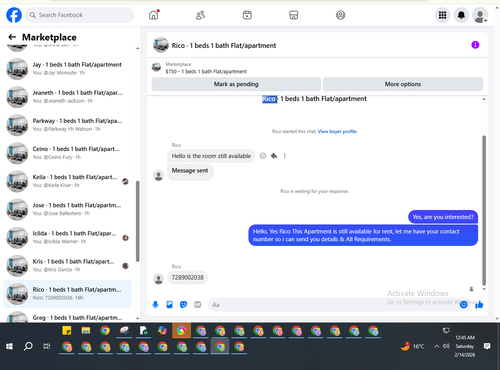Viewport: 500px width, 370px height.
Task: Click the chat scroll-up arrow
Action: tap(484, 99)
